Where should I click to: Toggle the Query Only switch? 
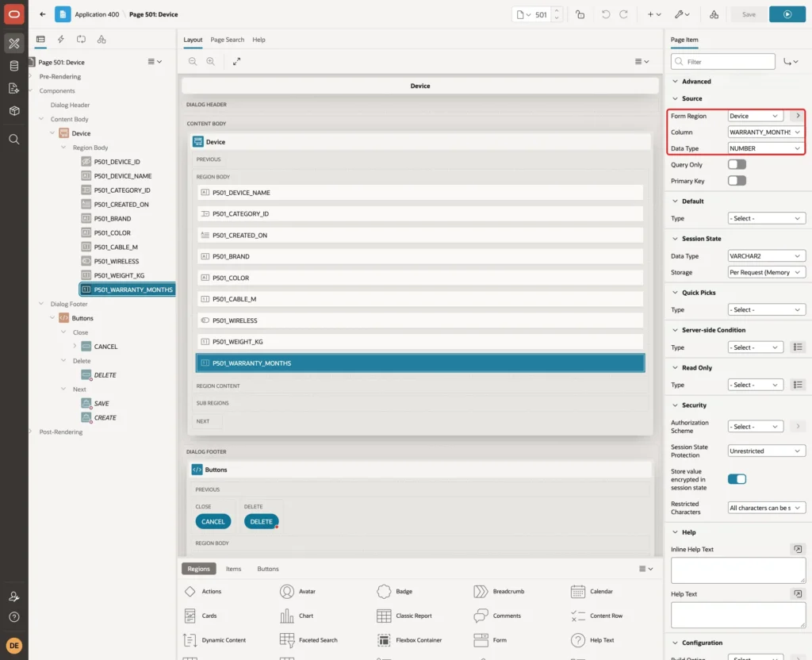click(737, 165)
